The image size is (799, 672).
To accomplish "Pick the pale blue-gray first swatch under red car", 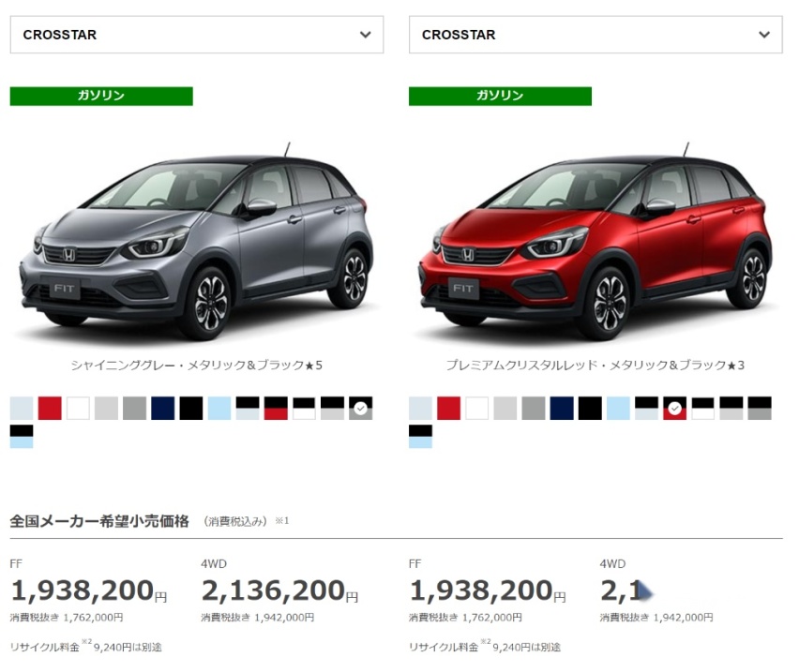I will 420,409.
